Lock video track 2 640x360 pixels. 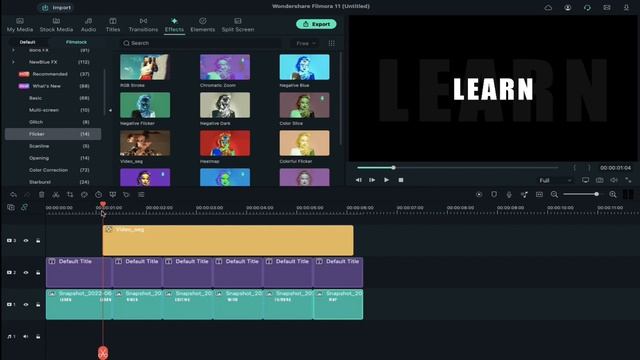(x=38, y=273)
